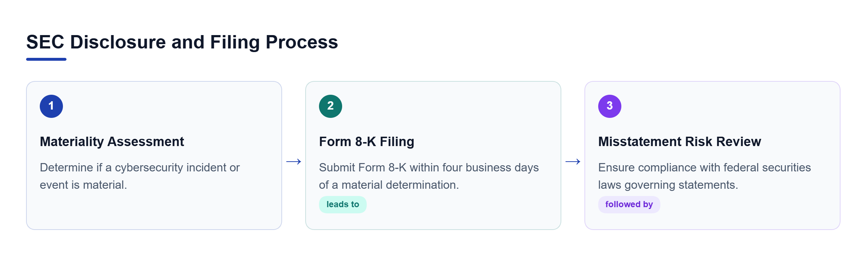Click the blue step 1 circle
The image size is (868, 256).
(51, 106)
